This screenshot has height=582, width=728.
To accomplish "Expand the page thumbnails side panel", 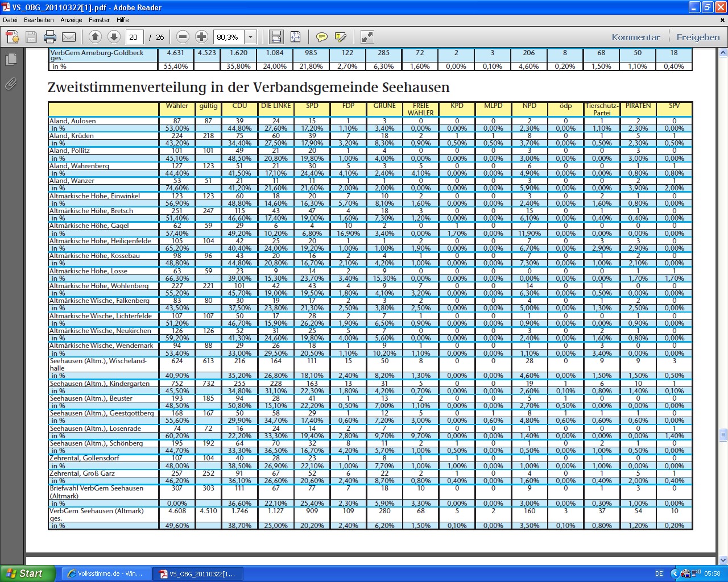I will click(11, 59).
